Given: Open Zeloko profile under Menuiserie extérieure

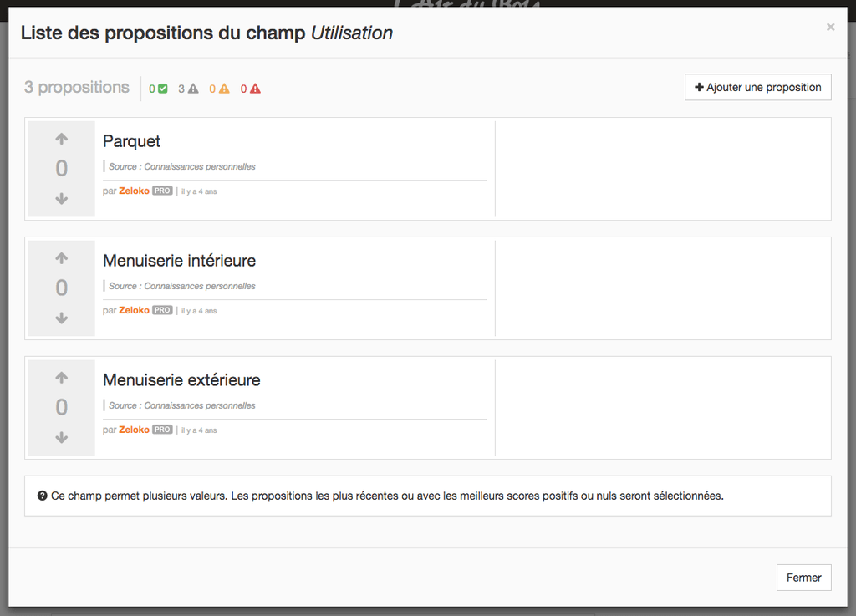Looking at the screenshot, I should (x=134, y=430).
